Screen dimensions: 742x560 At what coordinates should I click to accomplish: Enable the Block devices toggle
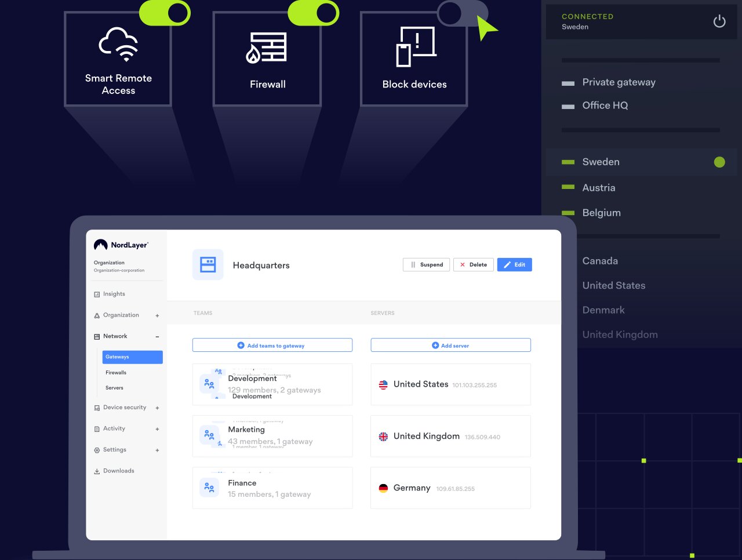click(463, 13)
